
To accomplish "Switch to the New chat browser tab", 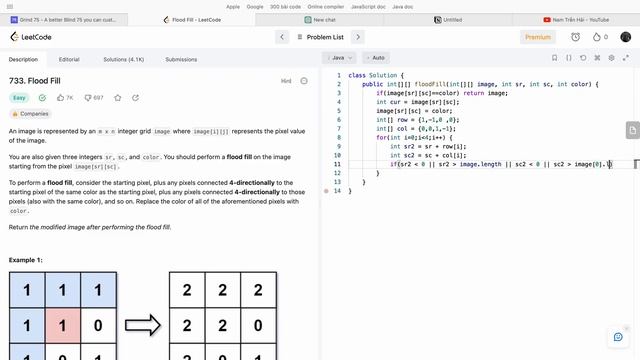I will (x=320, y=20).
